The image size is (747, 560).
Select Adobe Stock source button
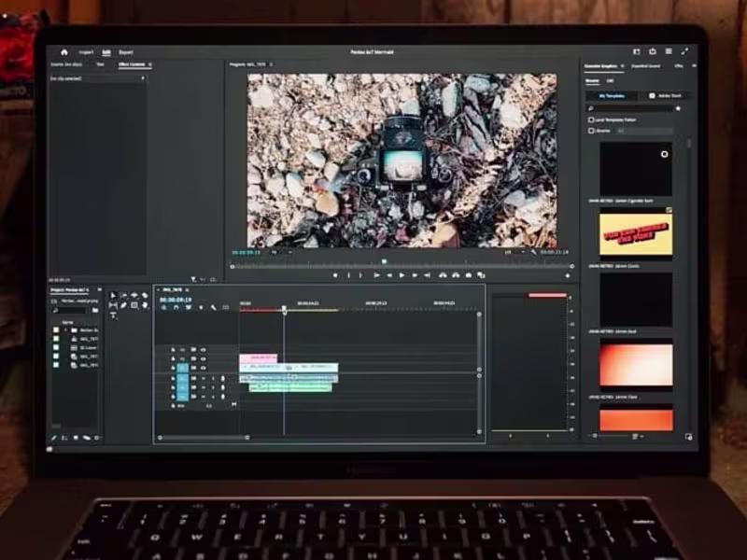pyautogui.click(x=665, y=96)
